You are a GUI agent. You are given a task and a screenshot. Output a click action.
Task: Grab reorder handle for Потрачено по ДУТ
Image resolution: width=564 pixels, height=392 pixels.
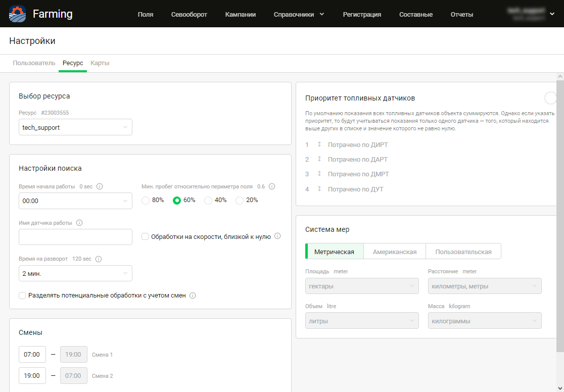coord(319,189)
